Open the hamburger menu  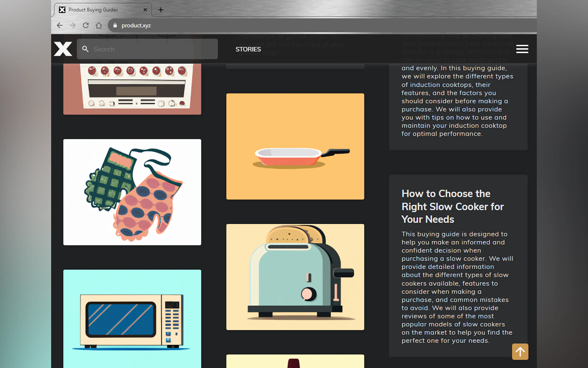tap(522, 49)
